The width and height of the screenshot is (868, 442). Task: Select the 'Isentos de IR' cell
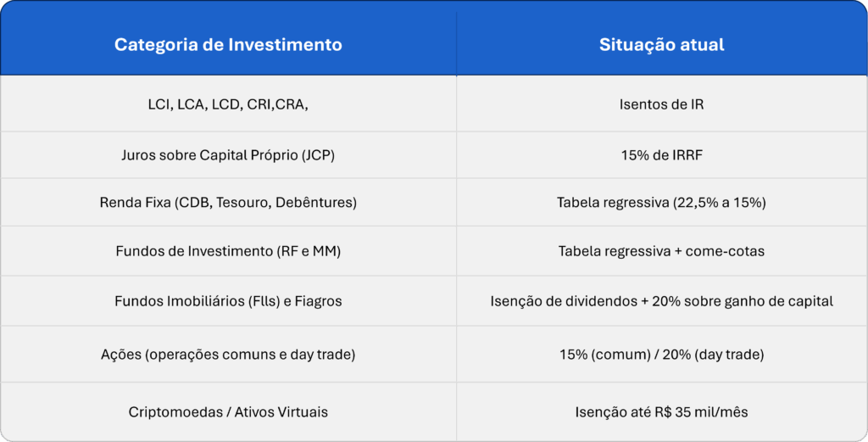click(x=661, y=105)
